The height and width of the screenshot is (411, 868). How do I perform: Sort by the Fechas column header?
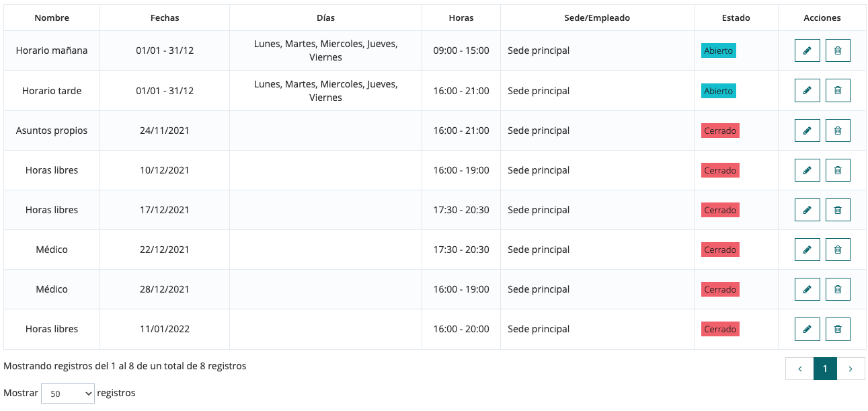(165, 17)
